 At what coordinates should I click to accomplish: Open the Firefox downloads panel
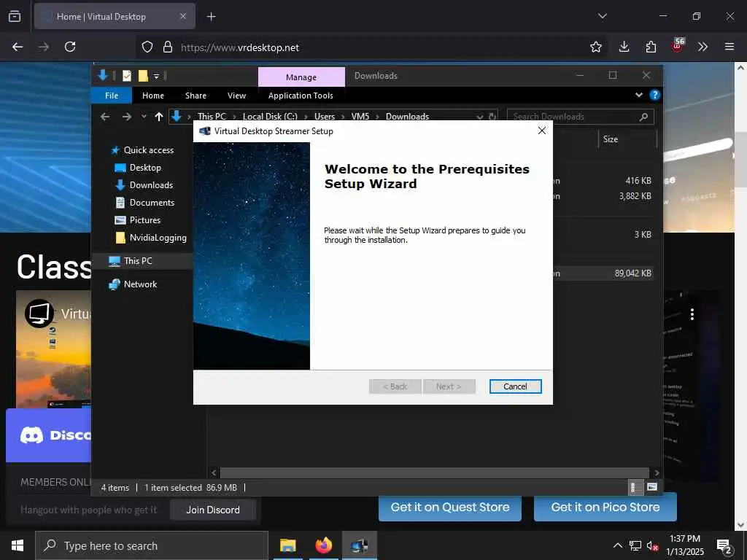coord(624,47)
